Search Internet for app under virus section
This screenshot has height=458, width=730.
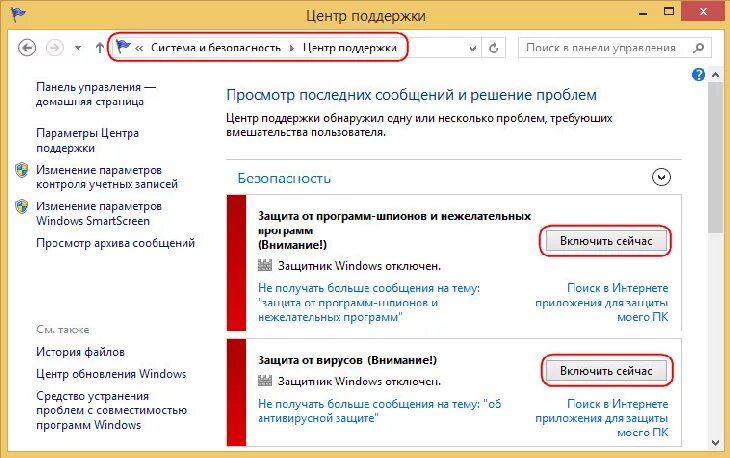click(x=602, y=418)
